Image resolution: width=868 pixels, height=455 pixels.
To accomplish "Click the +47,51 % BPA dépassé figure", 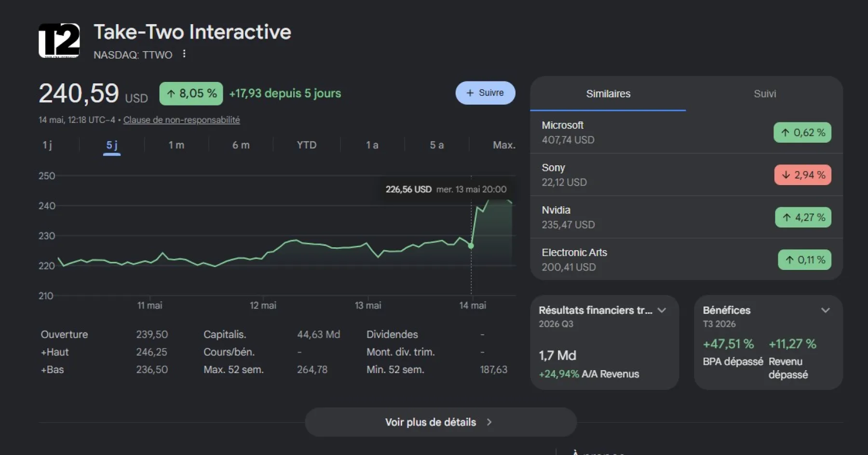I will 728,344.
